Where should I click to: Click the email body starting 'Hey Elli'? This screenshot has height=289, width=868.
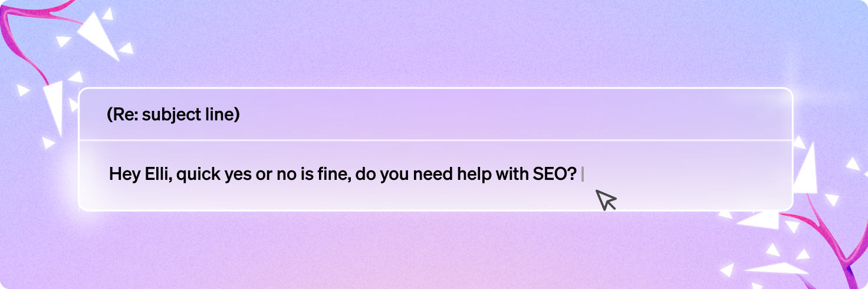(435, 175)
